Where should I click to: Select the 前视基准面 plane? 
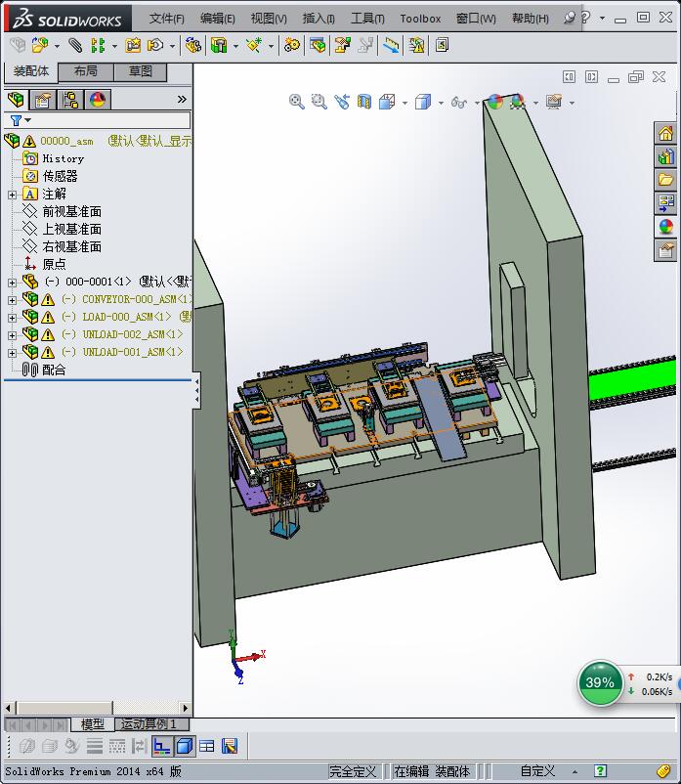coord(71,211)
